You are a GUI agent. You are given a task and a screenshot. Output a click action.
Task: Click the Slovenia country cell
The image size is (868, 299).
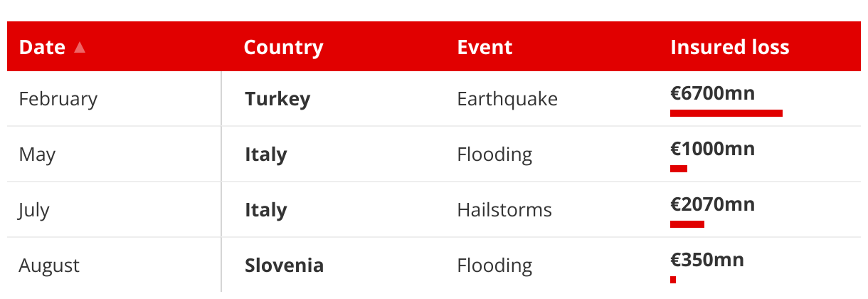tap(285, 266)
